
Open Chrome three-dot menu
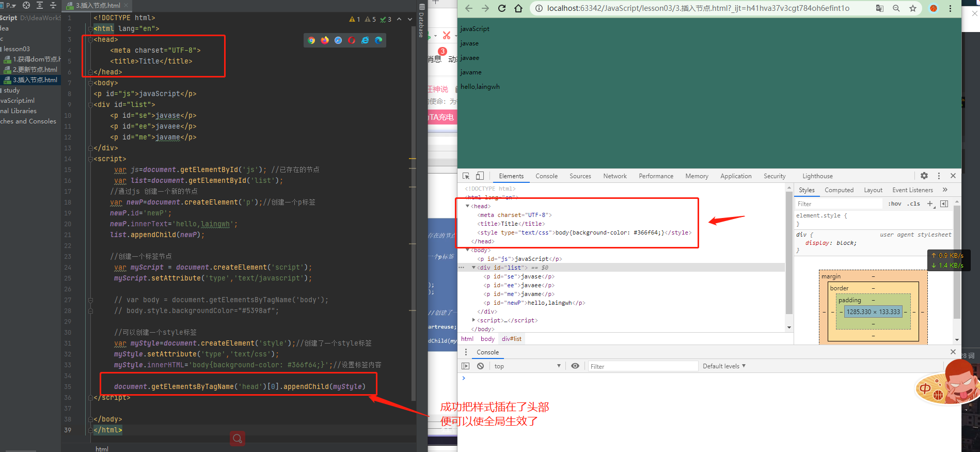pos(950,8)
